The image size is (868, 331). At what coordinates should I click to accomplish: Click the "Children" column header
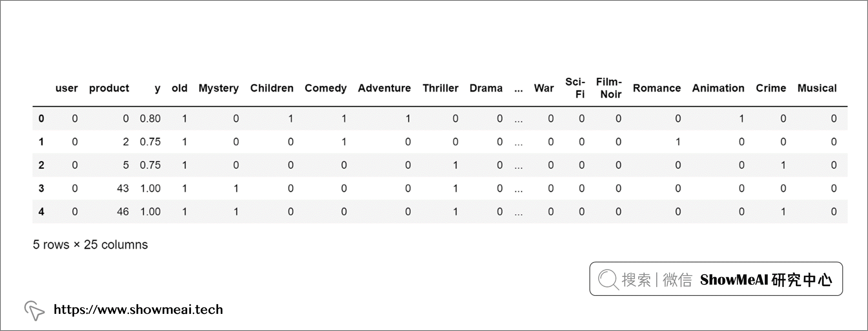point(272,88)
